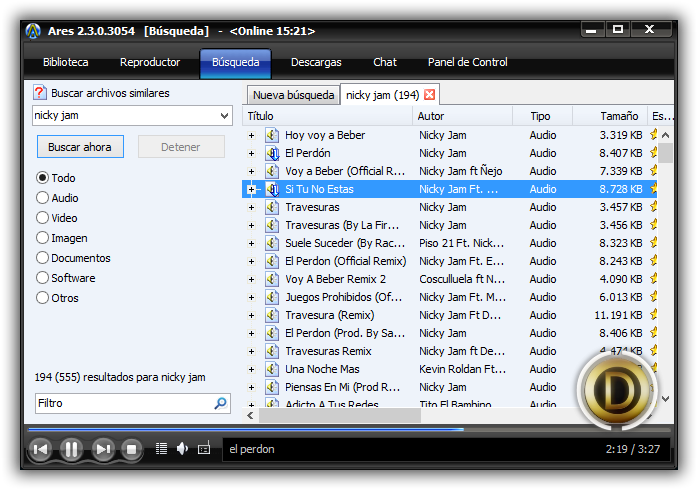Sort results by Tipo column header
This screenshot has width=698, height=490.
[542, 116]
